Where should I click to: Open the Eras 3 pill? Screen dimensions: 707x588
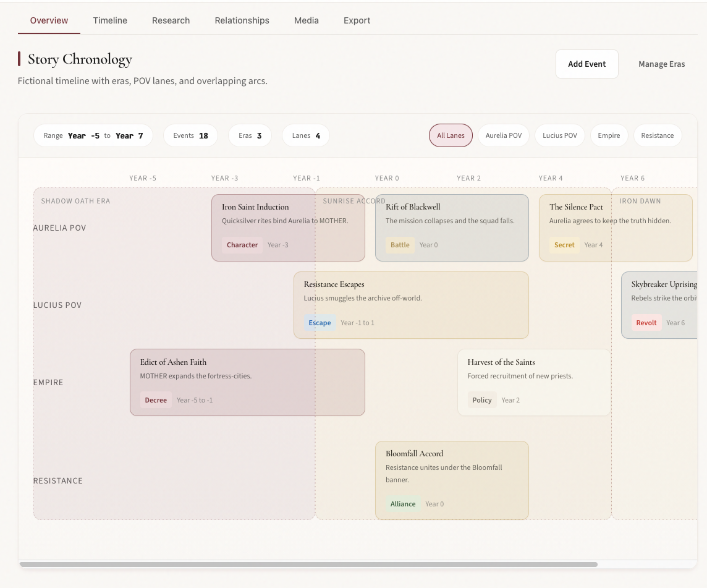tap(250, 135)
